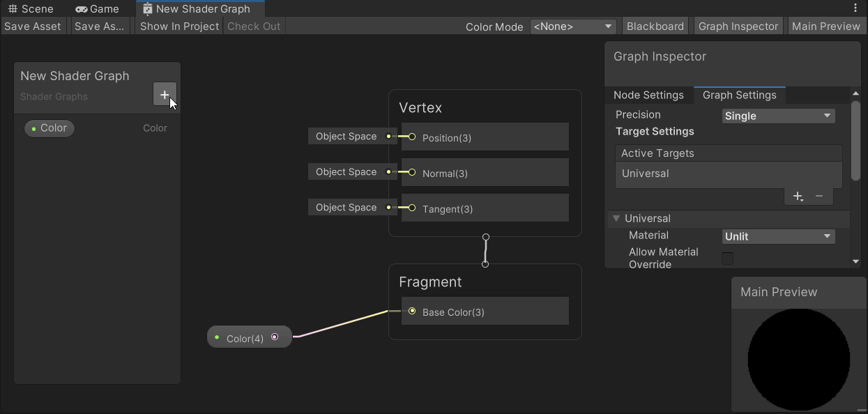Viewport: 868px width, 414px height.
Task: Click the Vertex block bottom connector
Action: tap(486, 238)
